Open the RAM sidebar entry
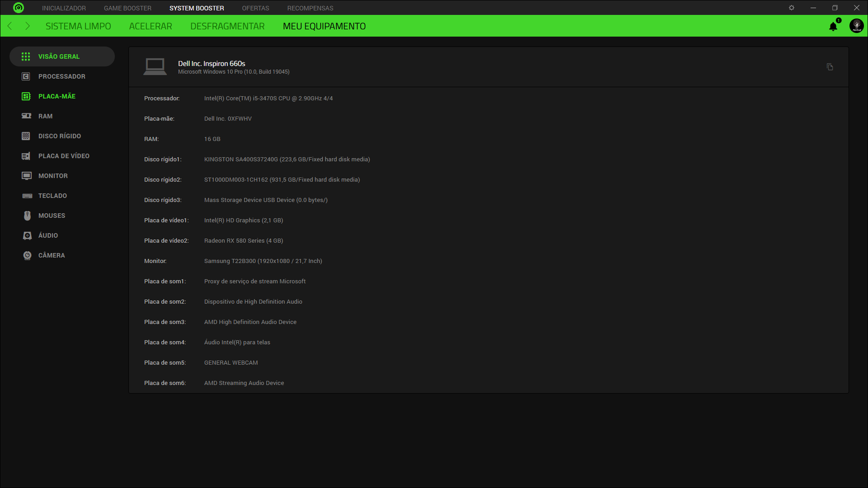The width and height of the screenshot is (868, 488). pyautogui.click(x=62, y=116)
